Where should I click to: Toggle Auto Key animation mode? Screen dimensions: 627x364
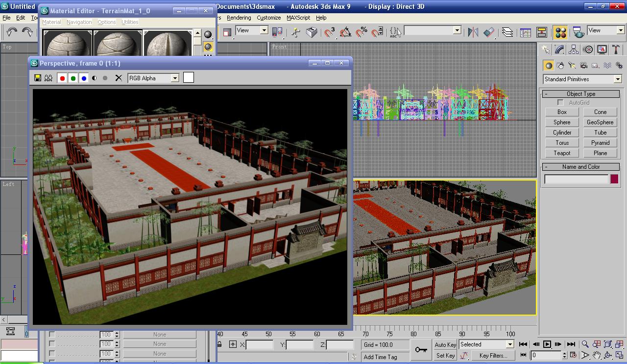coord(445,344)
